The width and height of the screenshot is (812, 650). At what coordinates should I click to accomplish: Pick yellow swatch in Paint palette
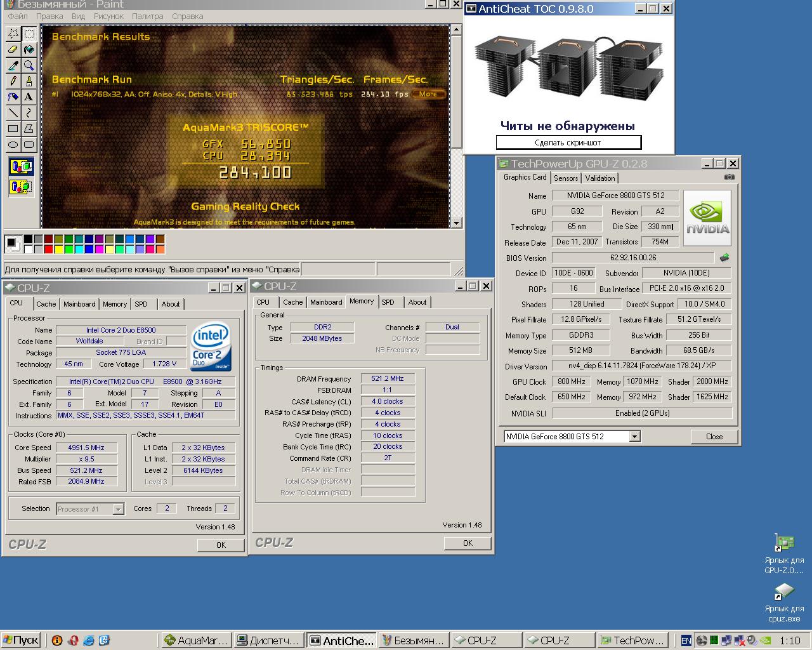click(x=59, y=249)
